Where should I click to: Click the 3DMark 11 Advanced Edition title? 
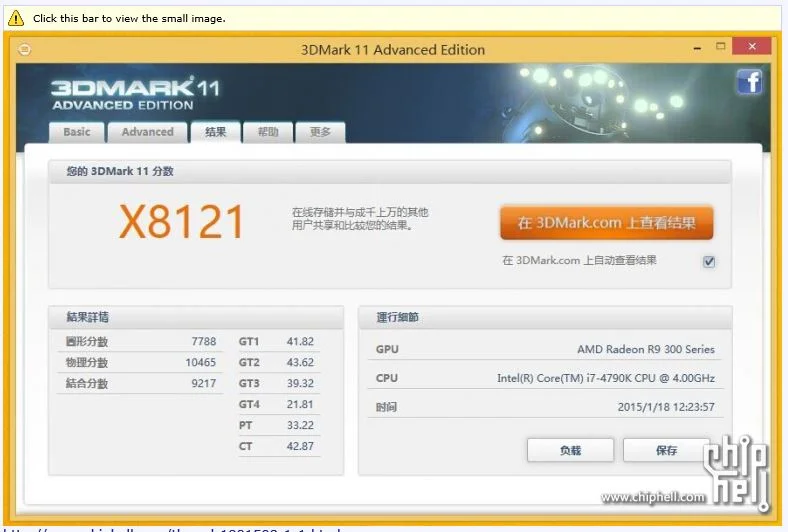[392, 50]
